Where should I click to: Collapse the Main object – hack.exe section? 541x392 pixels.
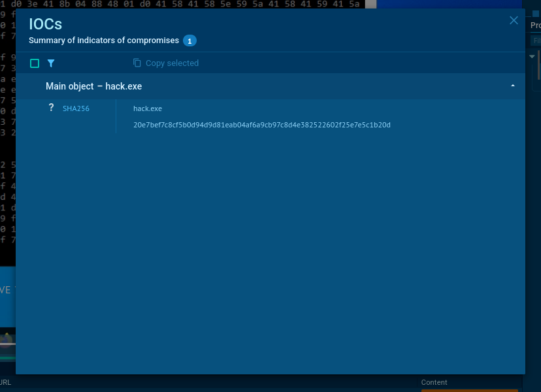click(x=513, y=86)
